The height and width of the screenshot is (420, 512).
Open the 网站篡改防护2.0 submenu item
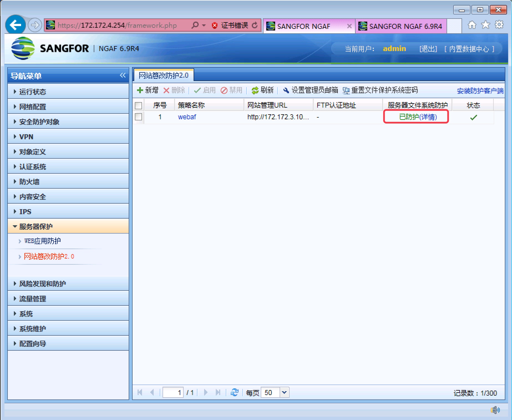click(x=49, y=256)
